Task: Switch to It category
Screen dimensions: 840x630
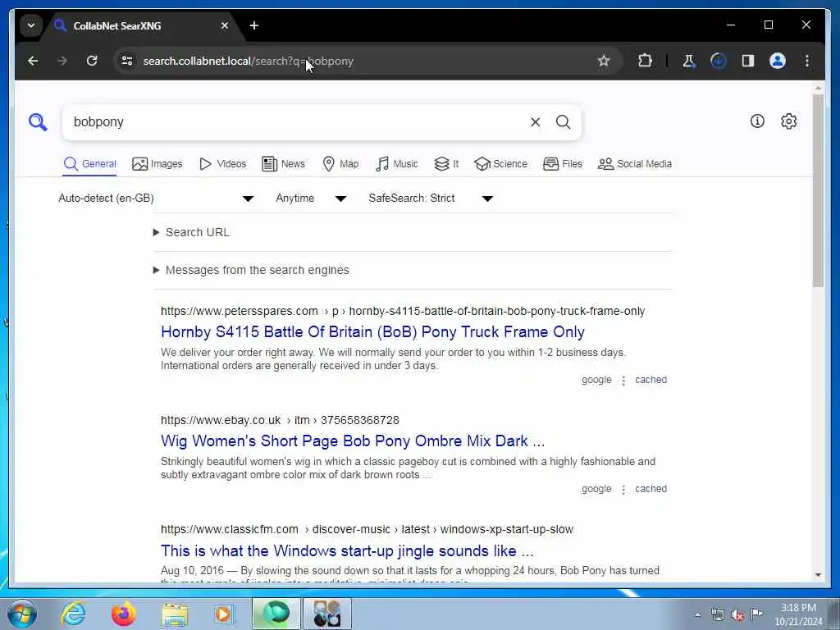Action: pyautogui.click(x=446, y=164)
